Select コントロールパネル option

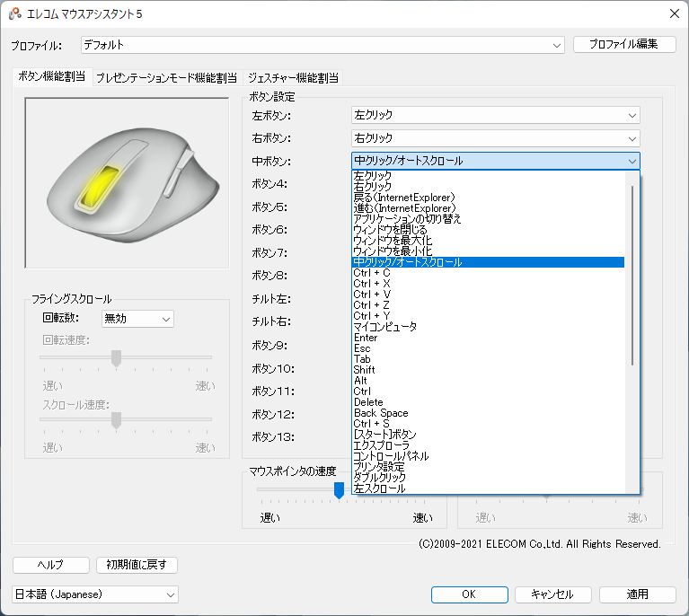488,455
